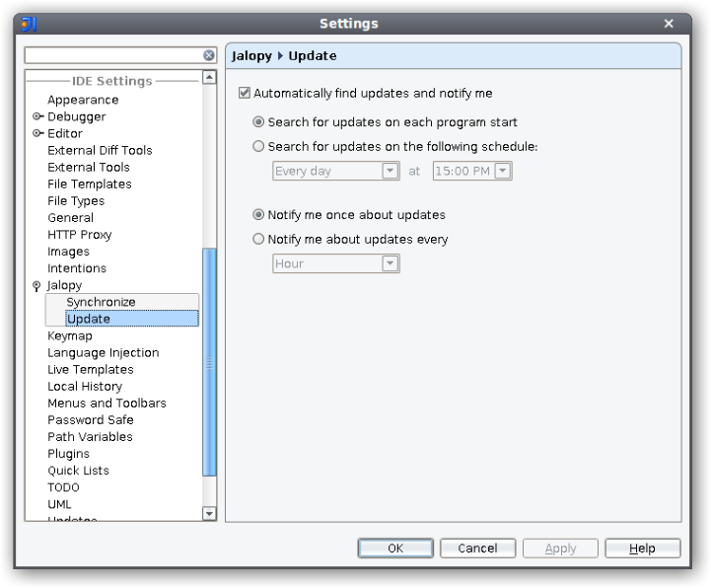The width and height of the screenshot is (711, 588).
Task: Click the OK button
Action: point(395,549)
